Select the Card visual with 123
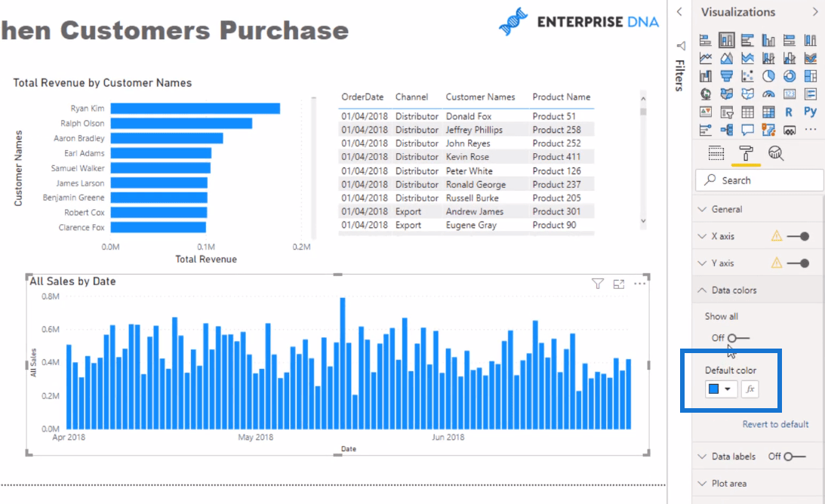 [790, 94]
